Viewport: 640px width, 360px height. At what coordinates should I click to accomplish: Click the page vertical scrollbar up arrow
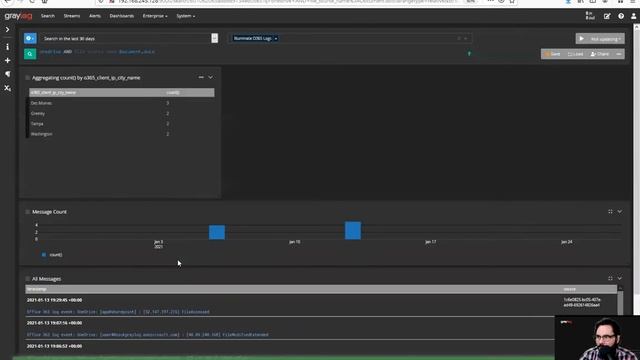636,27
